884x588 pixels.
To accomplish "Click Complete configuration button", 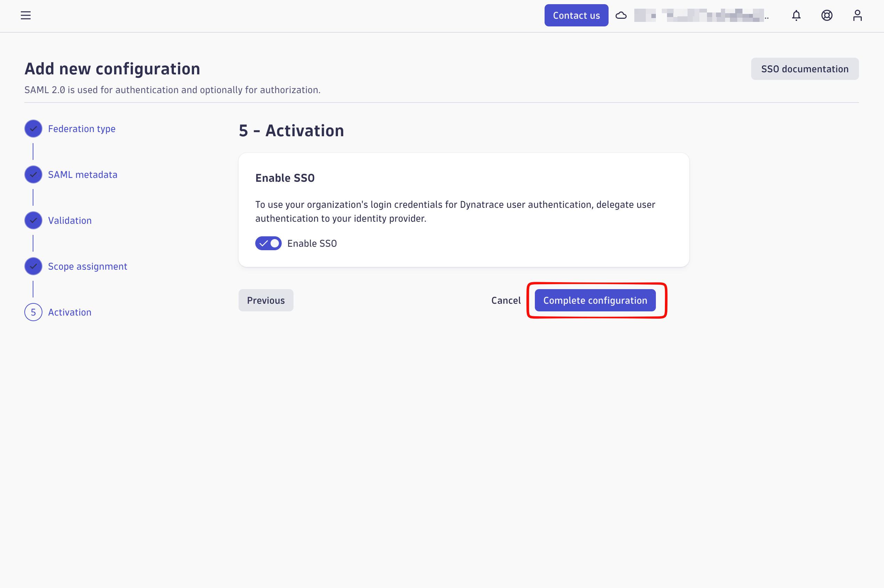I will tap(595, 300).
